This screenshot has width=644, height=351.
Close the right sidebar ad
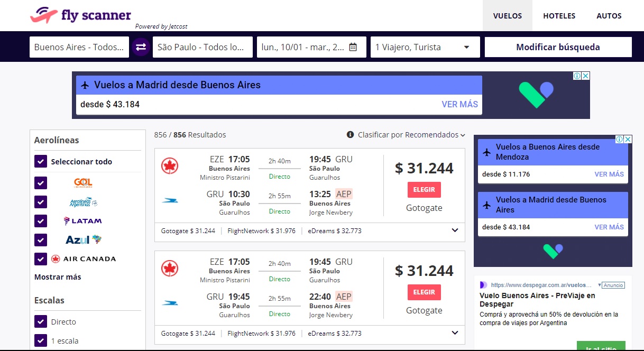point(628,140)
